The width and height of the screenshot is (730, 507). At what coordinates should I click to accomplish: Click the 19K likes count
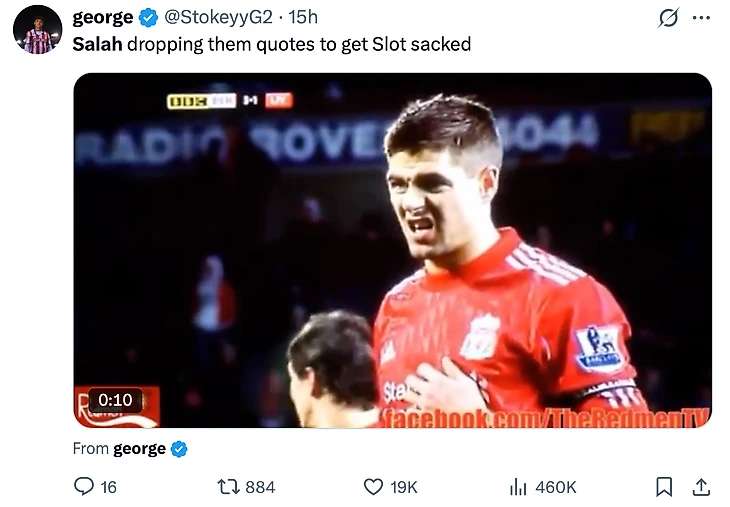click(x=404, y=486)
